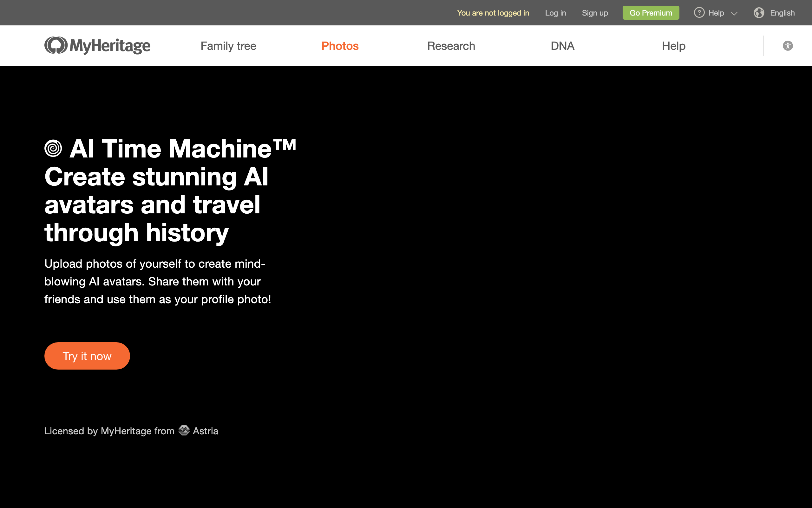This screenshot has height=508, width=812.
Task: Click the AI Time Machine spiral icon
Action: point(53,149)
